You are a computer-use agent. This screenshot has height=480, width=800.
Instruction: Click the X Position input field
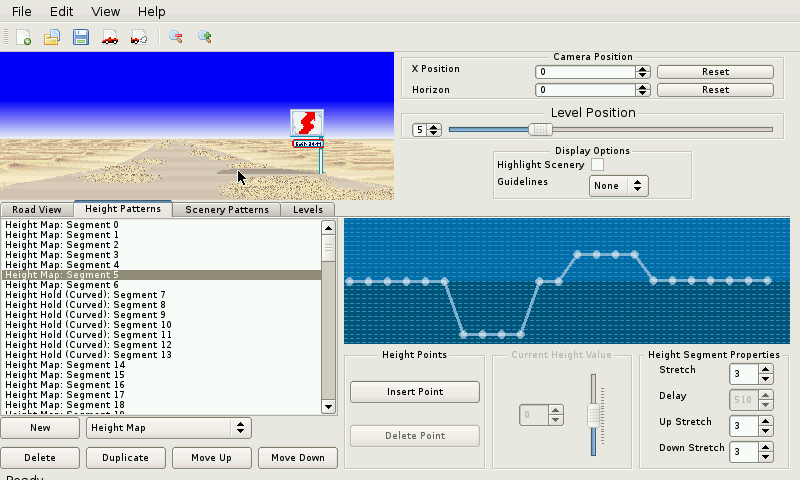point(585,72)
